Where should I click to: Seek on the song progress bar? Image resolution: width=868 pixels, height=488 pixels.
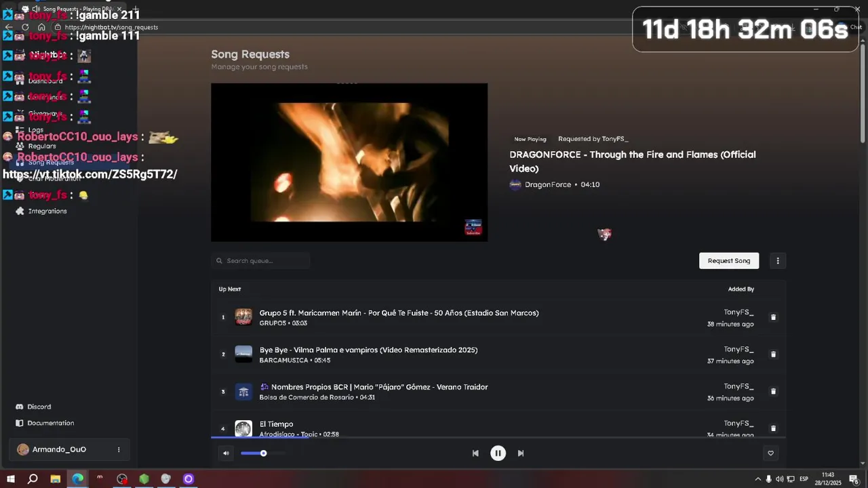pyautogui.click(x=498, y=438)
